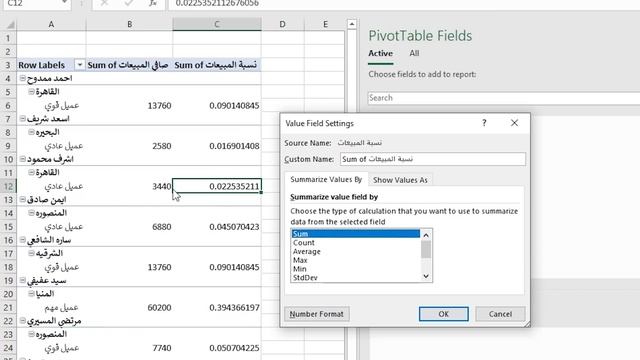Select the All tab in PivotTable Fields
The height and width of the screenshot is (360, 640).
[414, 53]
